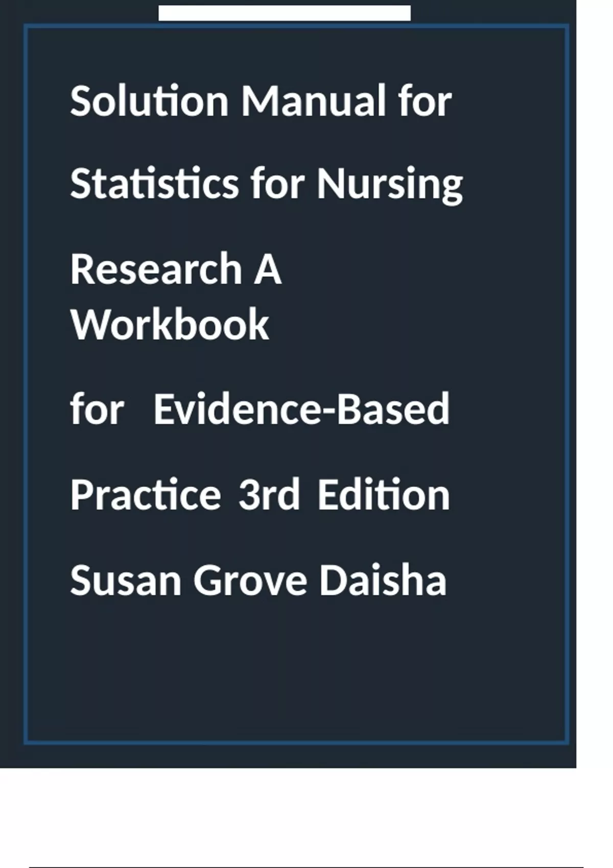Click the word "Research" on the cover

156,269
